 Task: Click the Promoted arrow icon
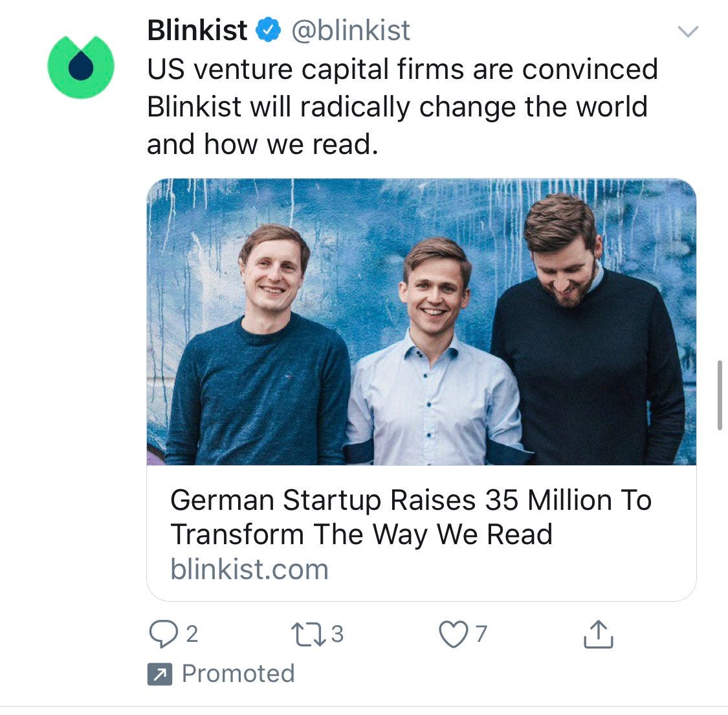click(160, 674)
